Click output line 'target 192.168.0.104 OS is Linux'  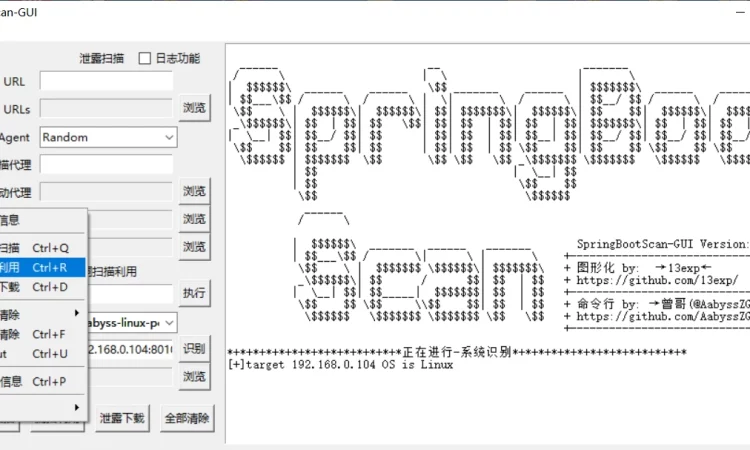tap(341, 365)
